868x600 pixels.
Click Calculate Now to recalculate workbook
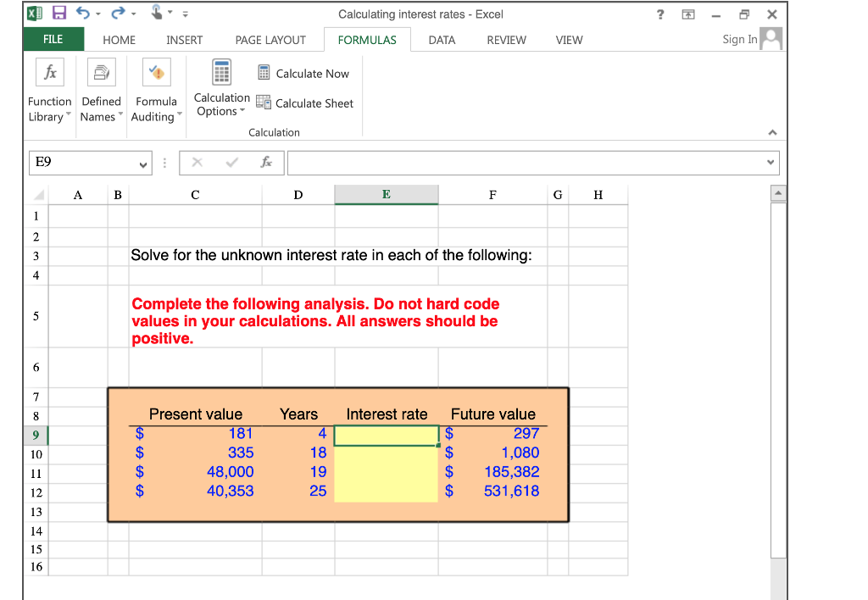pos(303,74)
